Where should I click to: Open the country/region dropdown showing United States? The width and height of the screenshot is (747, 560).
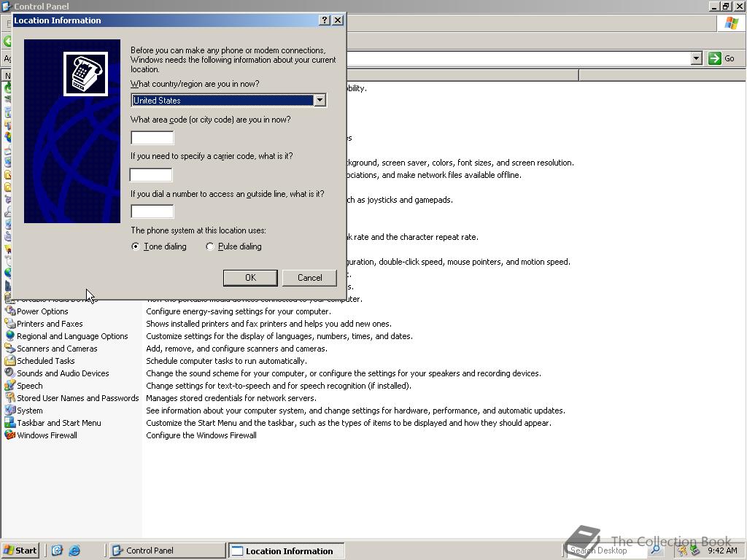[x=228, y=100]
